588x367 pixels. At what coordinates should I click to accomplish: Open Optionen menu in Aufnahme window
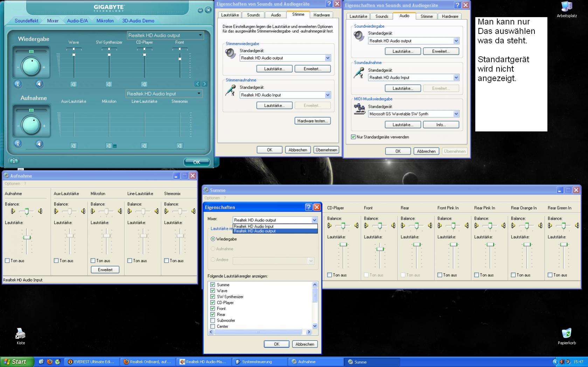12,184
